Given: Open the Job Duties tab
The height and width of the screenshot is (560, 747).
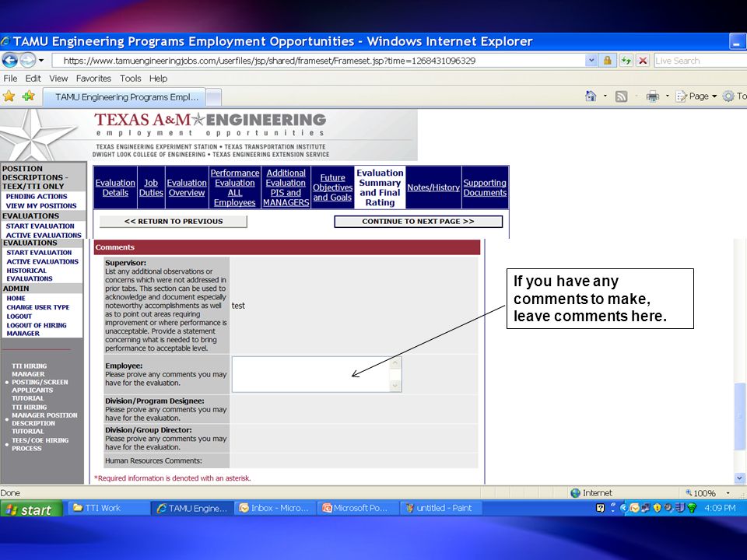Looking at the screenshot, I should point(151,187).
